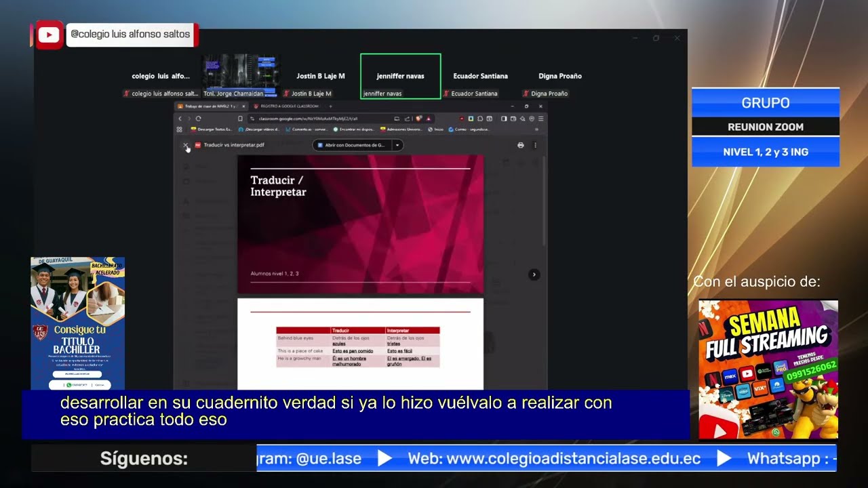Click the browser forward arrow
This screenshot has width=868, height=488.
point(189,119)
